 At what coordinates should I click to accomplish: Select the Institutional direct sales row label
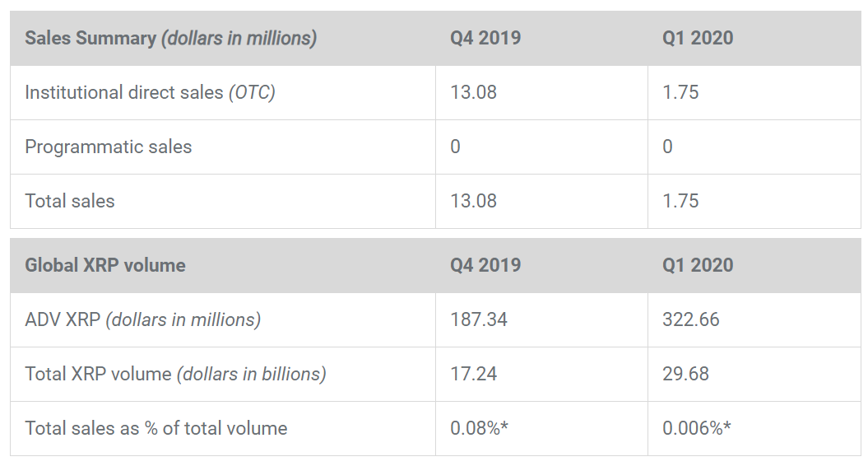(x=150, y=92)
